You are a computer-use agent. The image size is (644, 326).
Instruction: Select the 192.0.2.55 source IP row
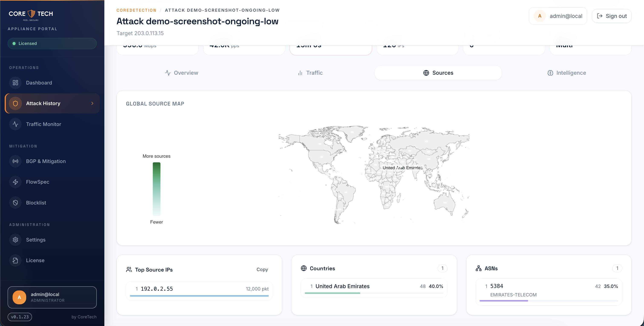click(x=199, y=290)
